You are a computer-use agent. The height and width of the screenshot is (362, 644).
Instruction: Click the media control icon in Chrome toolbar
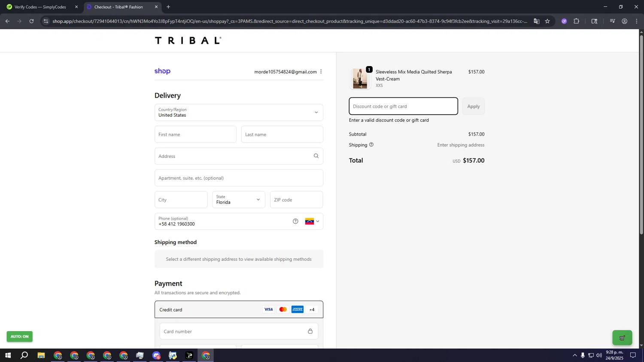coord(613,21)
